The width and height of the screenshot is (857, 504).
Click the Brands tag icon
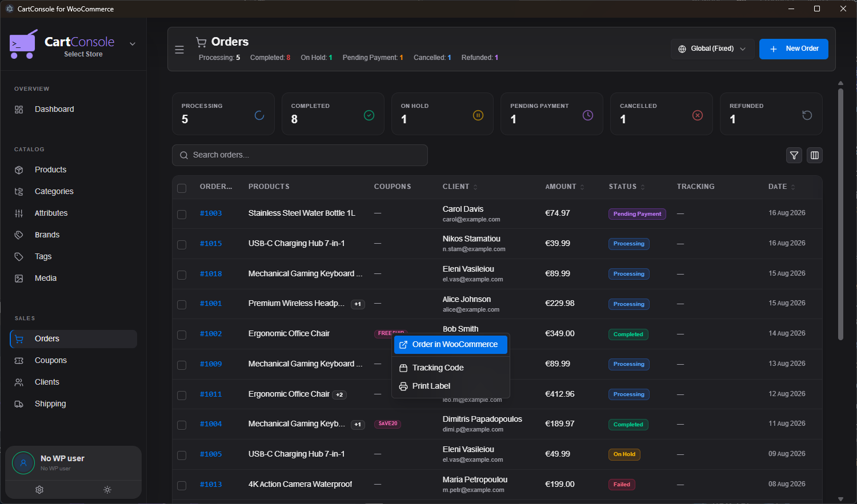19,235
